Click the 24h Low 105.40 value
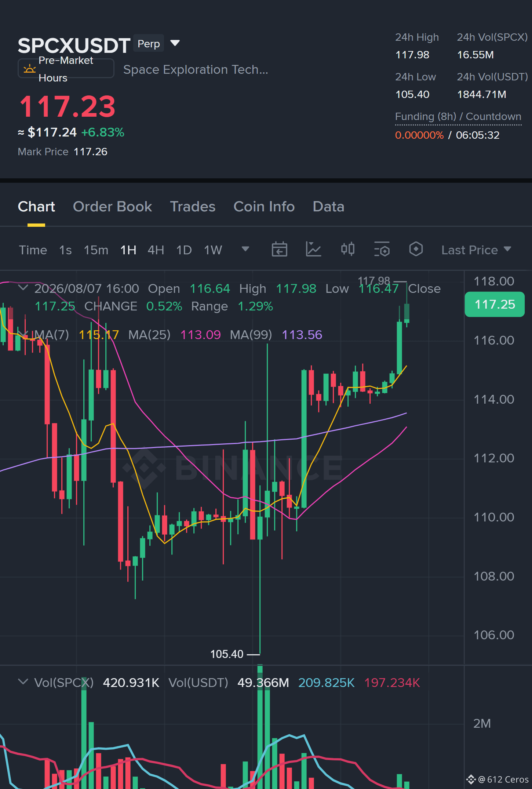 coord(412,94)
